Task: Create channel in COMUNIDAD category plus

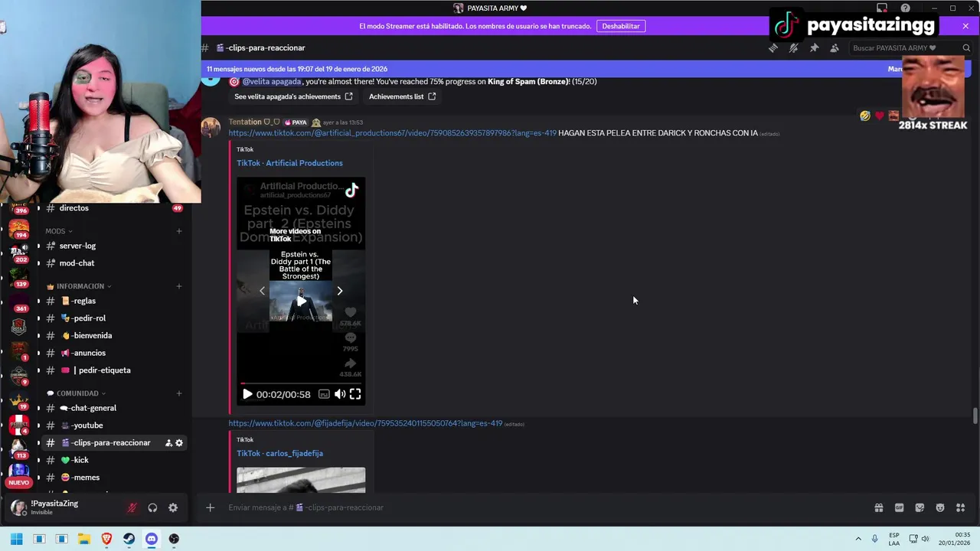Action: click(x=179, y=393)
